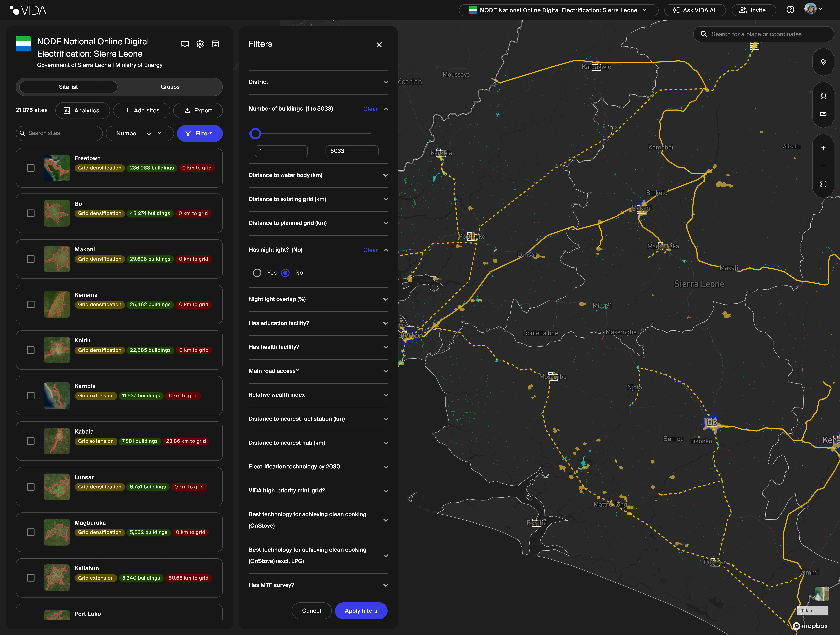The image size is (840, 635).
Task: Export the site list
Action: click(x=198, y=111)
